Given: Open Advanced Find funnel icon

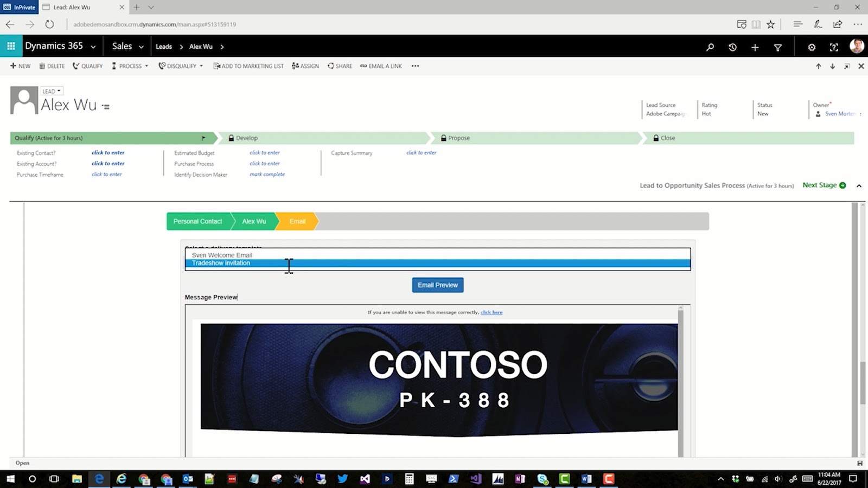Looking at the screenshot, I should click(x=777, y=47).
